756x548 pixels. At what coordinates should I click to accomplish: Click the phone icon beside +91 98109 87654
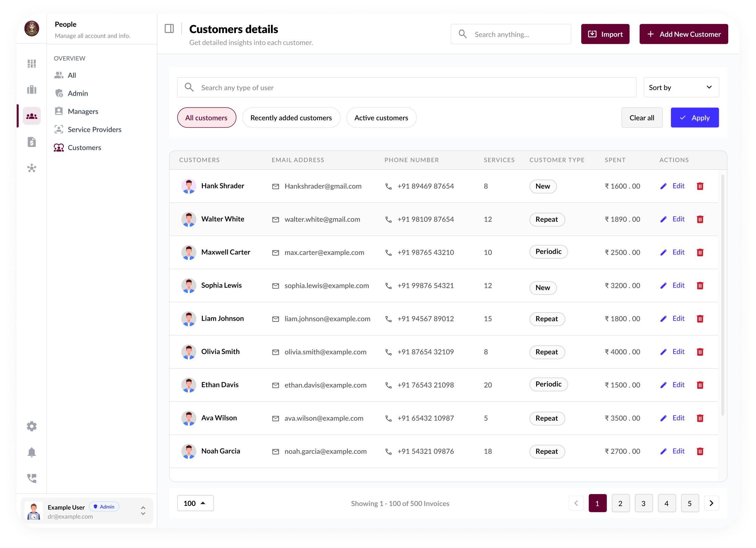tap(388, 220)
